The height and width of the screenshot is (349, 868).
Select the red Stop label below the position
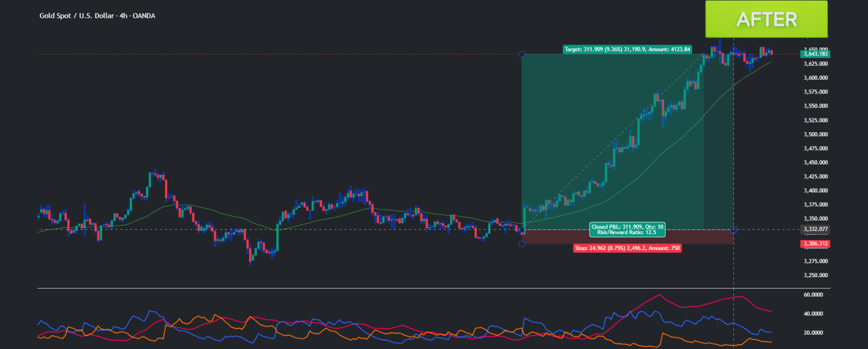627,248
